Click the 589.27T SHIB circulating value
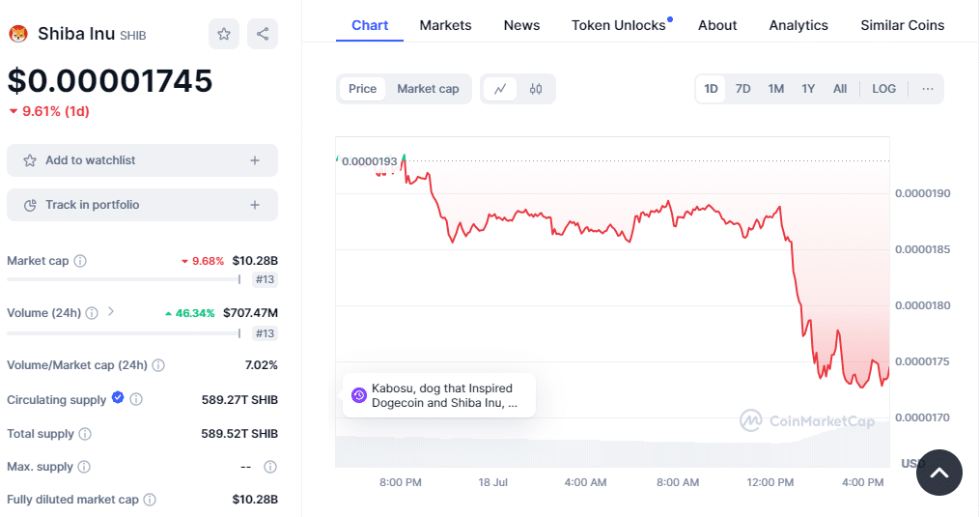 [x=239, y=400]
